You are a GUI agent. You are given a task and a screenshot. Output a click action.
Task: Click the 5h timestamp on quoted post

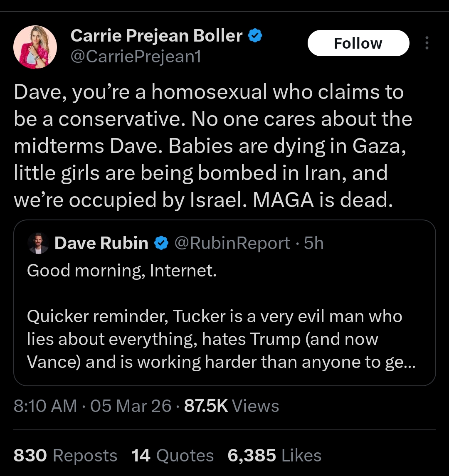[x=313, y=243]
